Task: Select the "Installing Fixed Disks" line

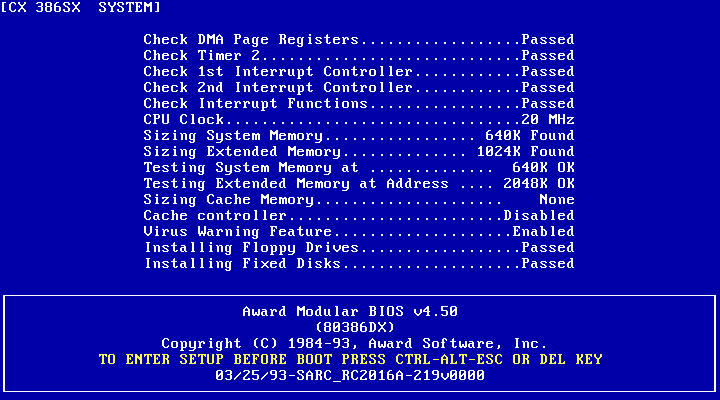Action: tap(359, 264)
